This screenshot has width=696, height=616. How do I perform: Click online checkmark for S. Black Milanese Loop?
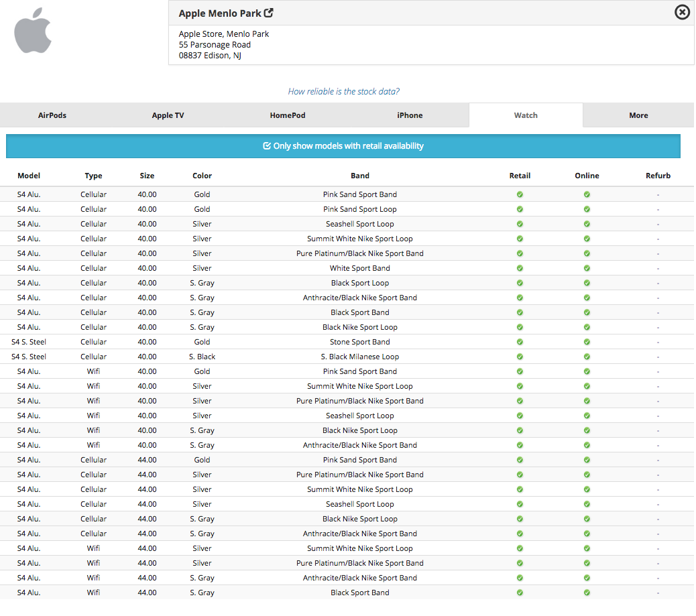[587, 357]
